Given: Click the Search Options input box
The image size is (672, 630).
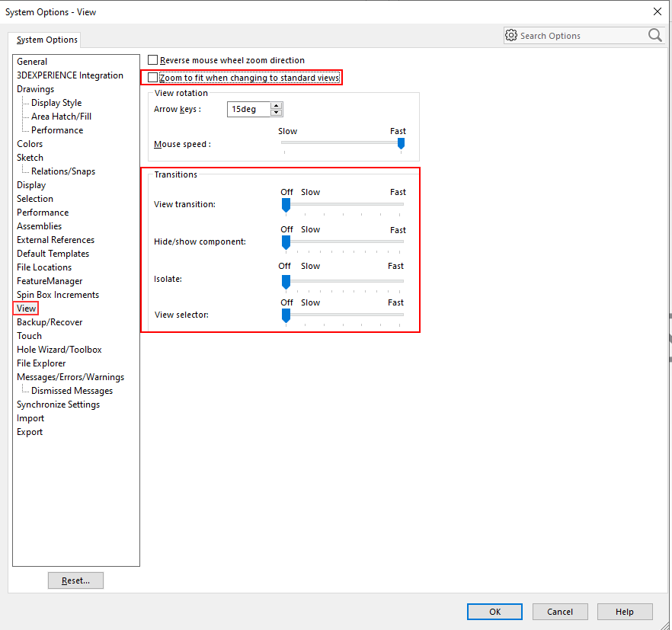Looking at the screenshot, I should tap(579, 35).
